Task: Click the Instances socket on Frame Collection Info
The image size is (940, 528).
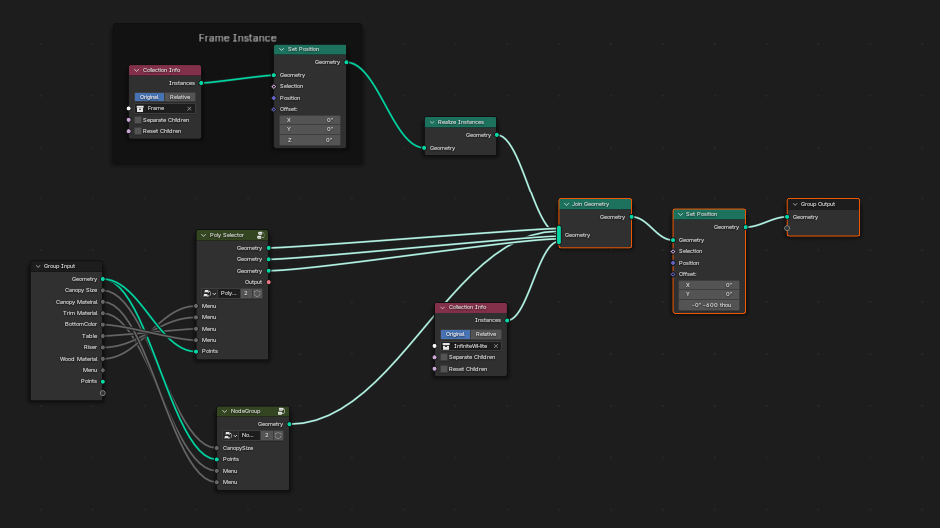Action: (201, 83)
